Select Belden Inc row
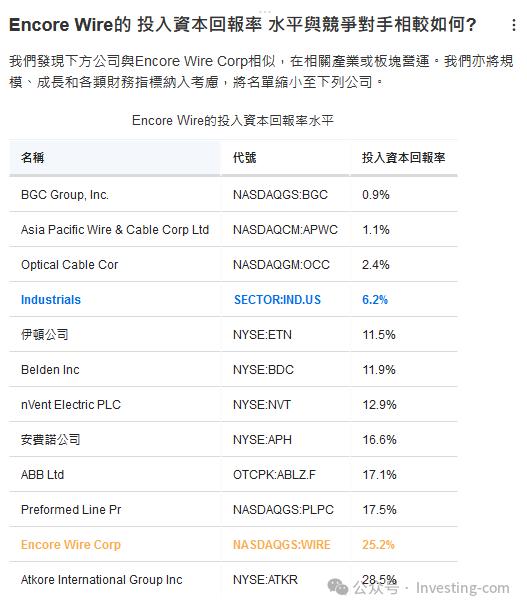This screenshot has height=609, width=527. click(x=233, y=369)
